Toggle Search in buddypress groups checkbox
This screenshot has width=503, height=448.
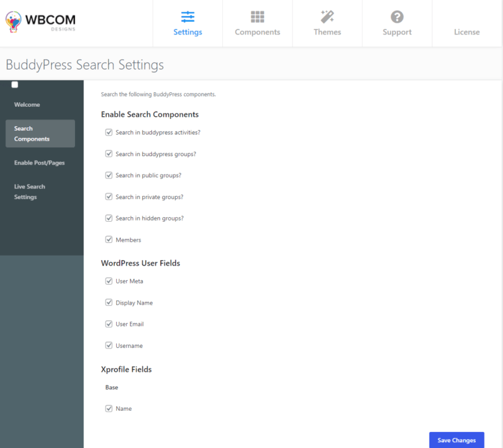click(x=109, y=154)
